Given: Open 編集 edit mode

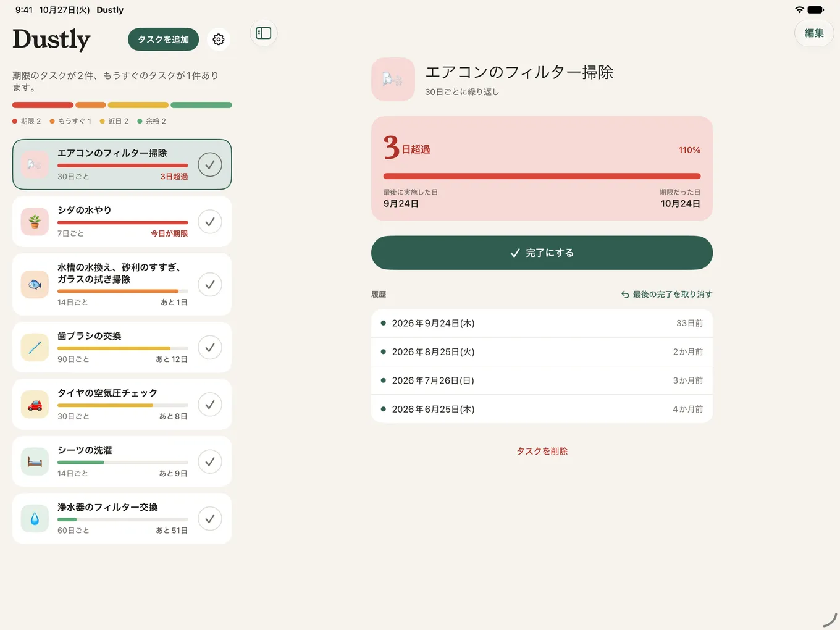Looking at the screenshot, I should [814, 33].
